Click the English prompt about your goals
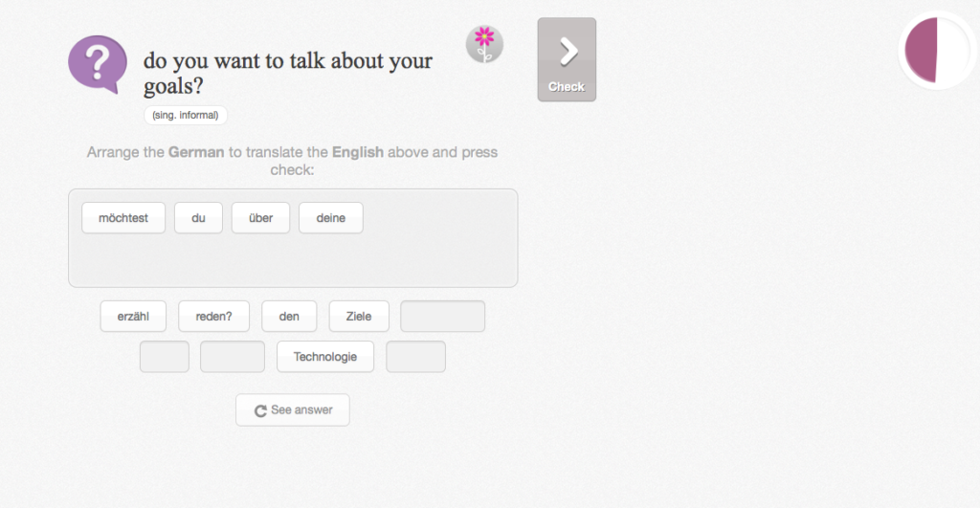The width and height of the screenshot is (980, 508). coord(287,74)
